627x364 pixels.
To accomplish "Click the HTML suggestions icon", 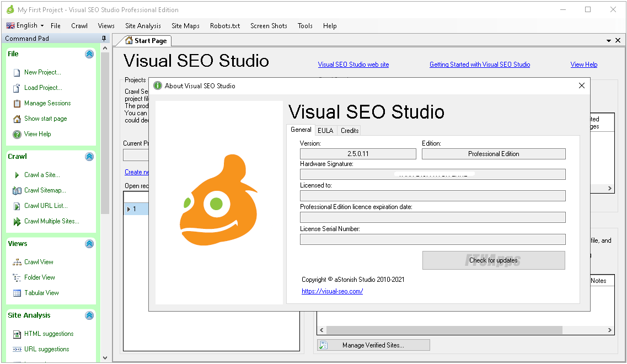I will 17,334.
